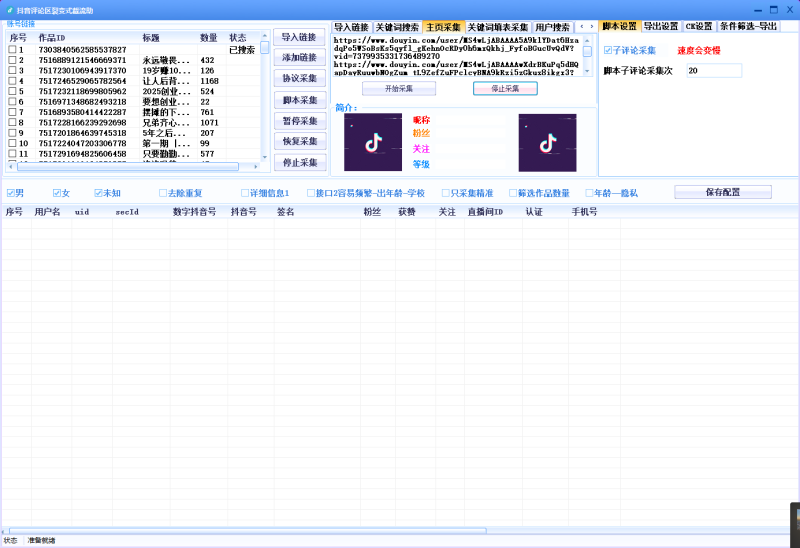Viewport: 800px width, 548px height.
Task: Click the 恢复采集 button
Action: pyautogui.click(x=299, y=141)
